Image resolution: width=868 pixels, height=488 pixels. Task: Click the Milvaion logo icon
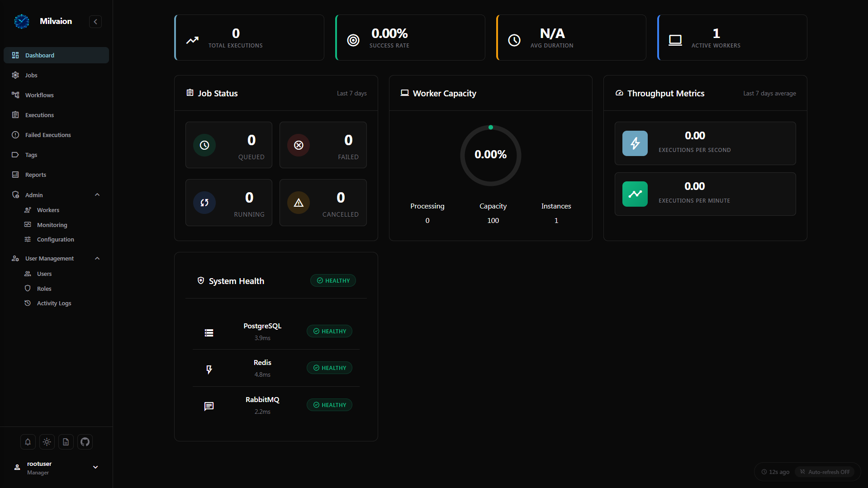[x=21, y=21]
